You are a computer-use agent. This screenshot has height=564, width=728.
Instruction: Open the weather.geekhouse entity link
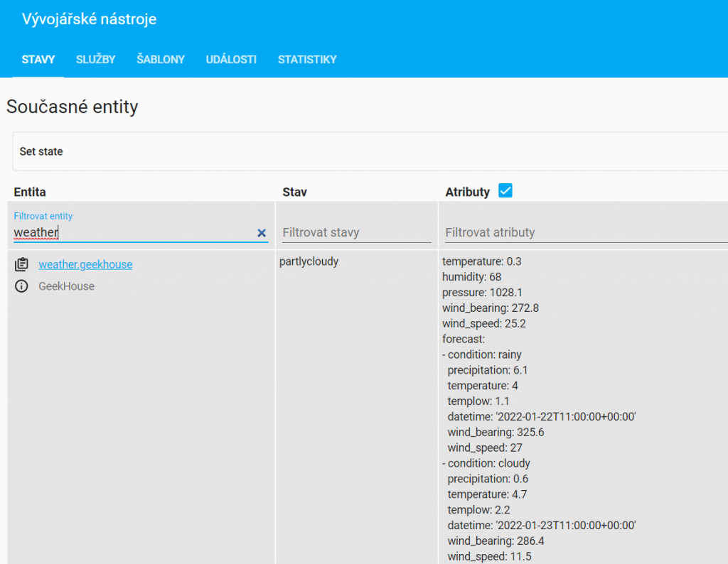[85, 264]
